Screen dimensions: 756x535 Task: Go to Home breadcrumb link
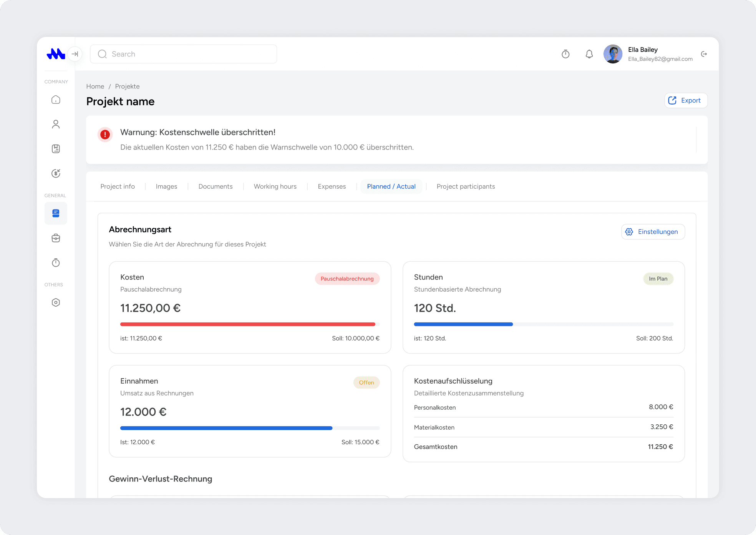pos(95,86)
